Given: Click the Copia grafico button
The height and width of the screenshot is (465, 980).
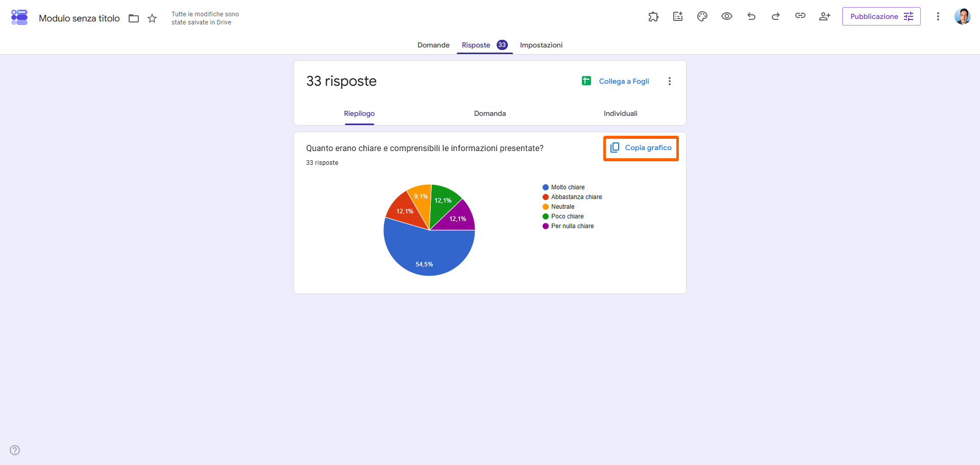Looking at the screenshot, I should point(641,148).
